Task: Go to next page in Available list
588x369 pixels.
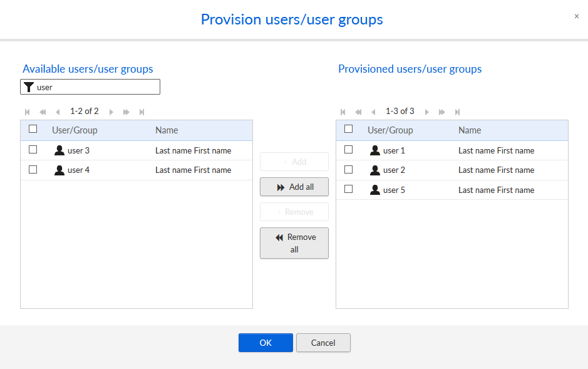Action: tap(111, 112)
